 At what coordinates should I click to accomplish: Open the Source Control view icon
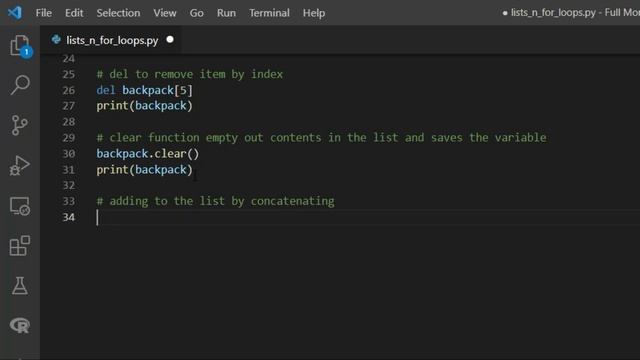tap(20, 125)
